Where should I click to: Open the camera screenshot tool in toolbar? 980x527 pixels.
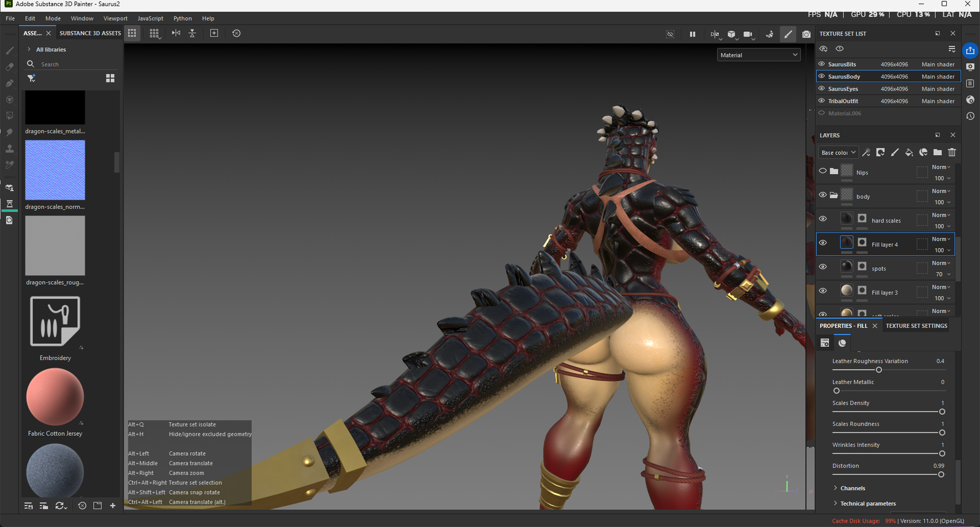pyautogui.click(x=806, y=34)
